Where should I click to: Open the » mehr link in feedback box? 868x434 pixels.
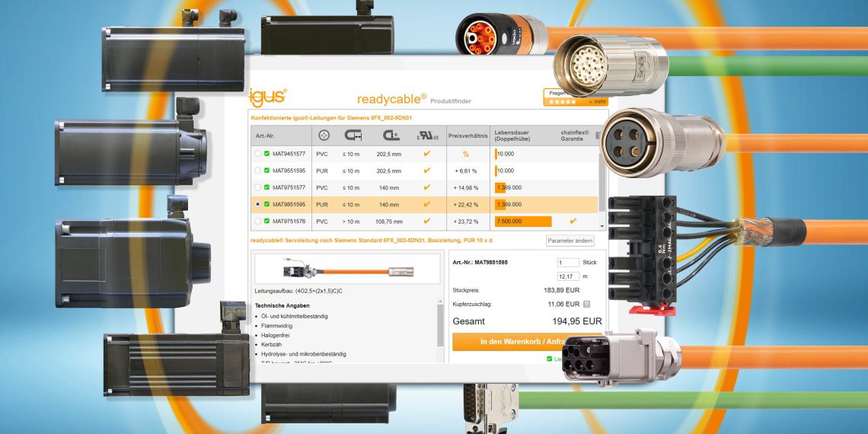click(597, 102)
